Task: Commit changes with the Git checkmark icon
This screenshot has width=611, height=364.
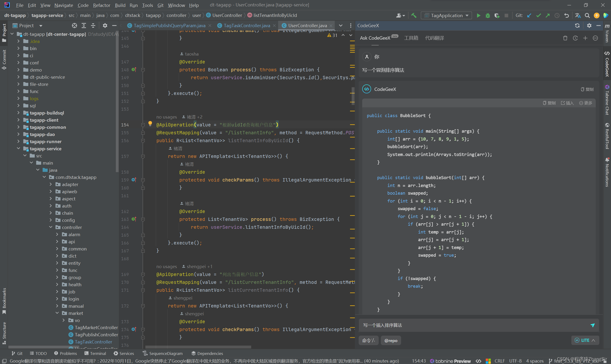Action: (x=539, y=16)
